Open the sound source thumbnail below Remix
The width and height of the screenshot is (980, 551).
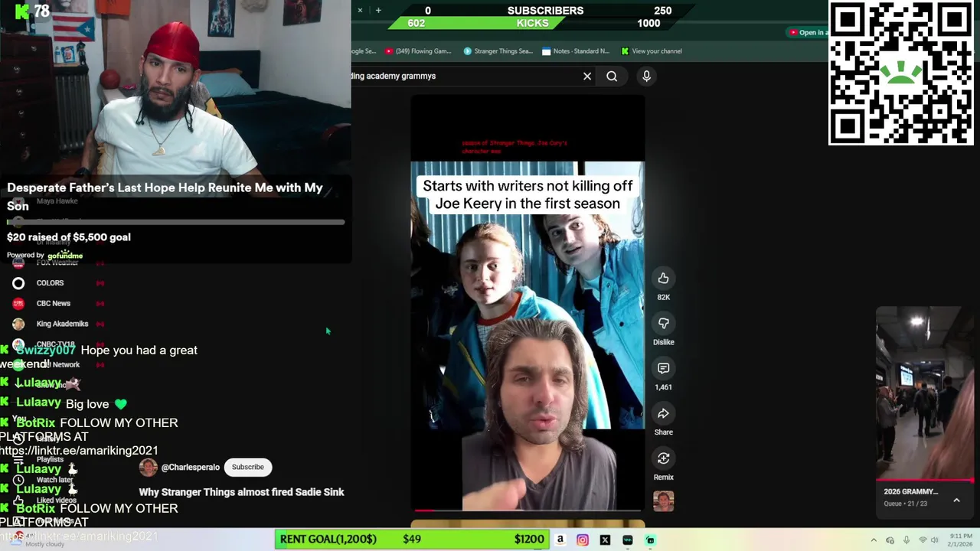(663, 501)
